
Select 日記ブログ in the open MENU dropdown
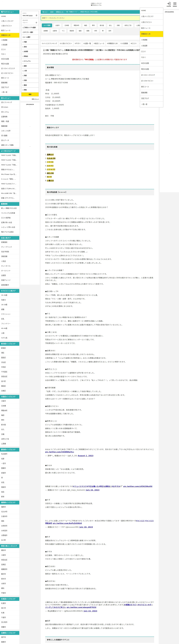pos(152,99)
